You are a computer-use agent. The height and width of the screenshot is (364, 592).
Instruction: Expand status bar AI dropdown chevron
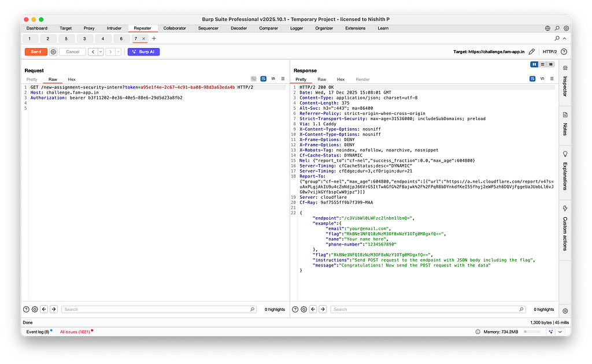pyautogui.click(x=560, y=332)
